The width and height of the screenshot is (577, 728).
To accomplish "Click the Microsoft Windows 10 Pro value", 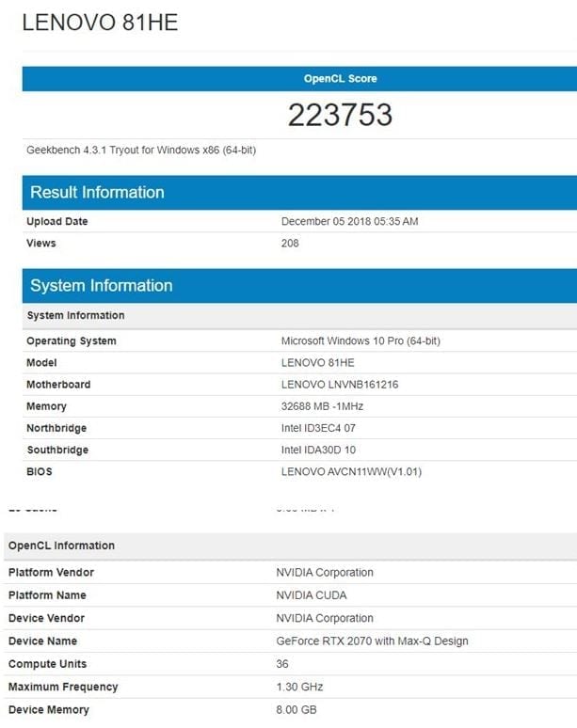I will (361, 341).
